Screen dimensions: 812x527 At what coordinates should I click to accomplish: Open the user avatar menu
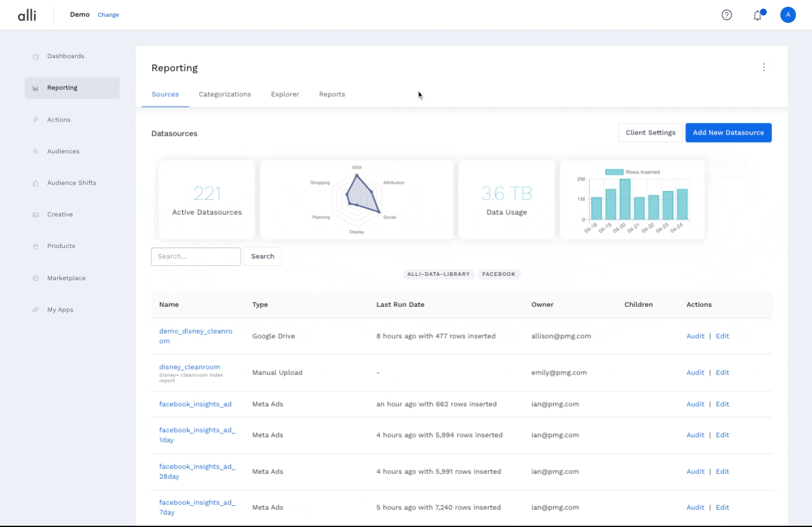point(788,15)
